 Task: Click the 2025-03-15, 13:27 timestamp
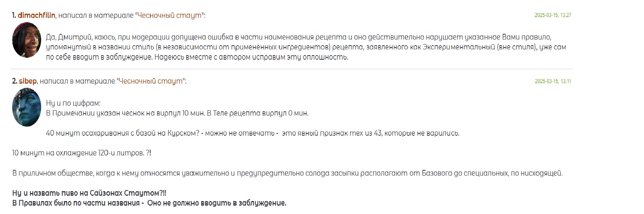pyautogui.click(x=553, y=15)
